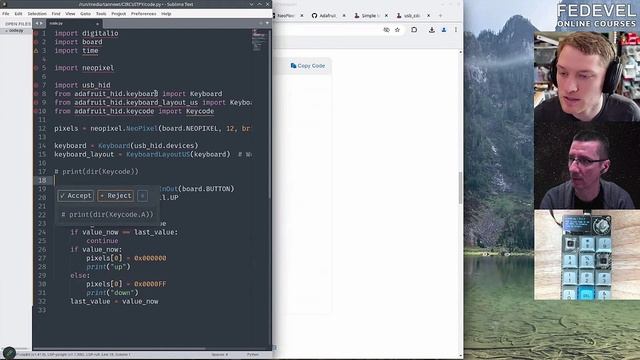Screen dimensions: 640x360
Task: Place cursor on line 18 gutter number
Action: [x=42, y=180]
